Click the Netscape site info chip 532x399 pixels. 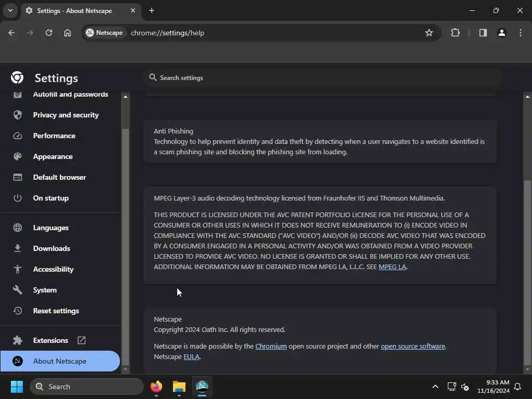coord(104,33)
